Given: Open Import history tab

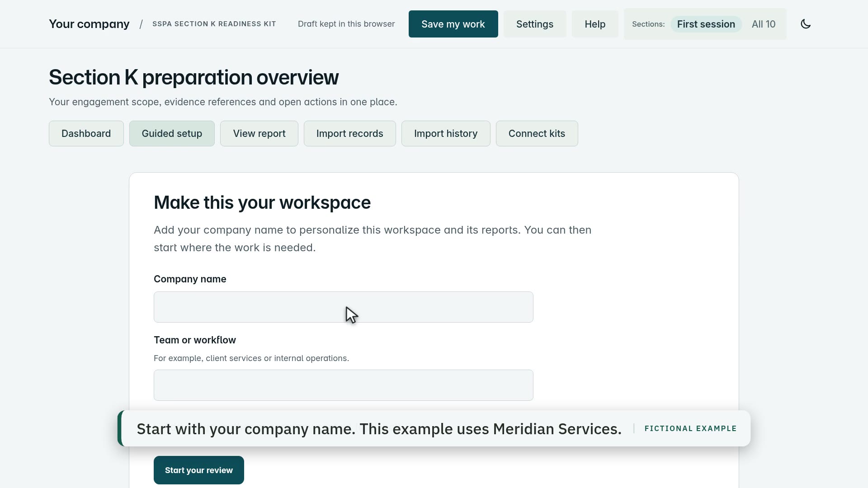Looking at the screenshot, I should [x=445, y=133].
